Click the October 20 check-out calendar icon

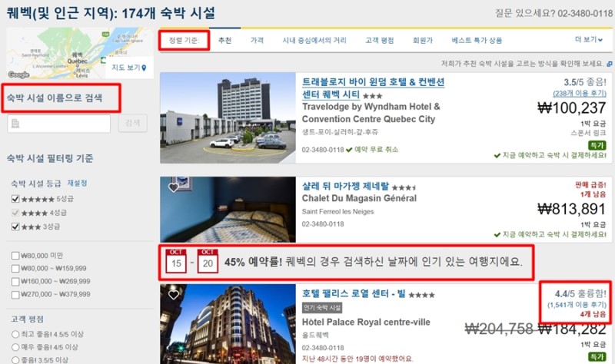point(208,261)
